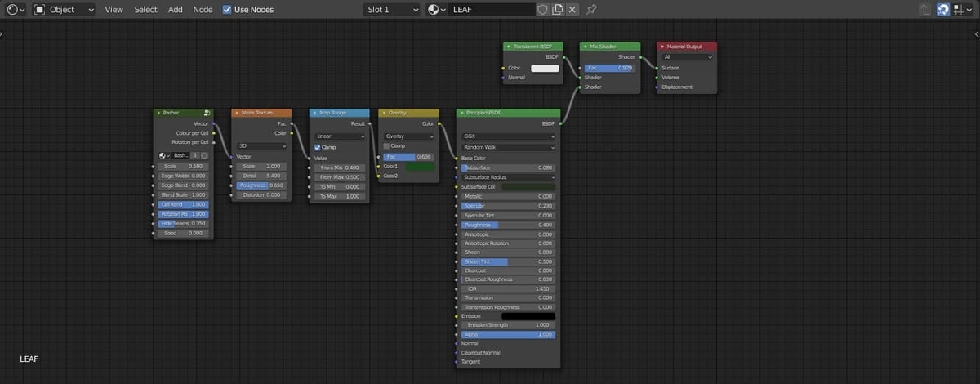Image resolution: width=980 pixels, height=384 pixels.
Task: Click Noise Texture Detail 5.400 field
Action: click(x=261, y=176)
